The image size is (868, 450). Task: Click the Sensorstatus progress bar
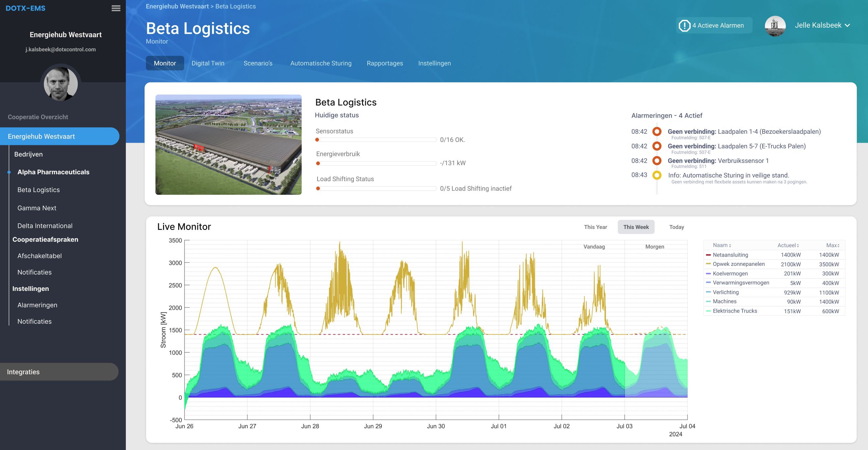click(x=376, y=140)
